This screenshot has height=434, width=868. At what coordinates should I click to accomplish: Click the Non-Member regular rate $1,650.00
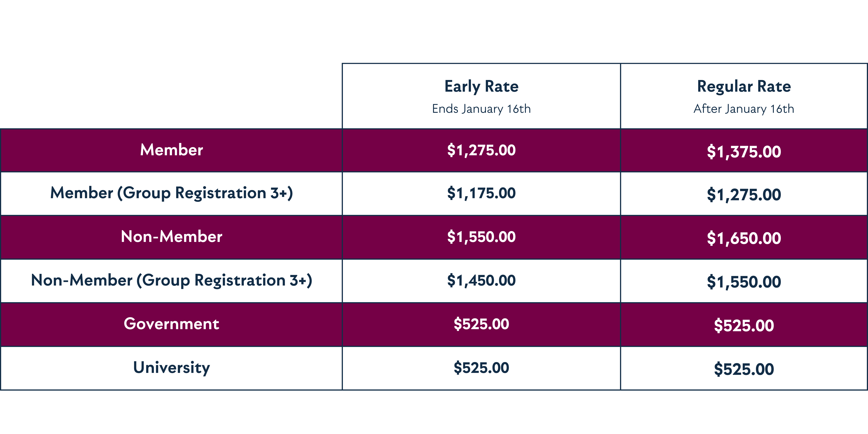744,238
